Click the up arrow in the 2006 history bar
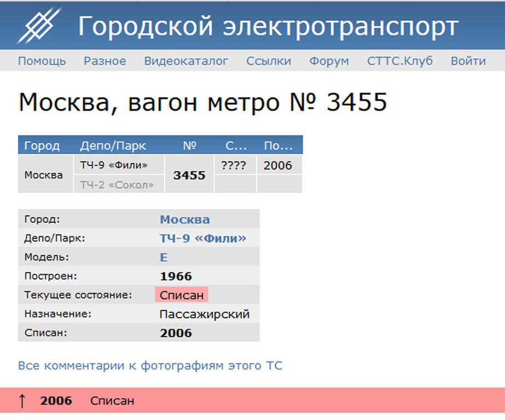505x420 pixels. (x=22, y=401)
